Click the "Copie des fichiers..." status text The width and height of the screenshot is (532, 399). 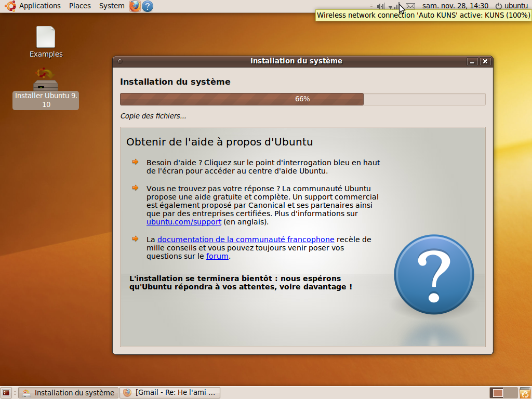click(153, 116)
